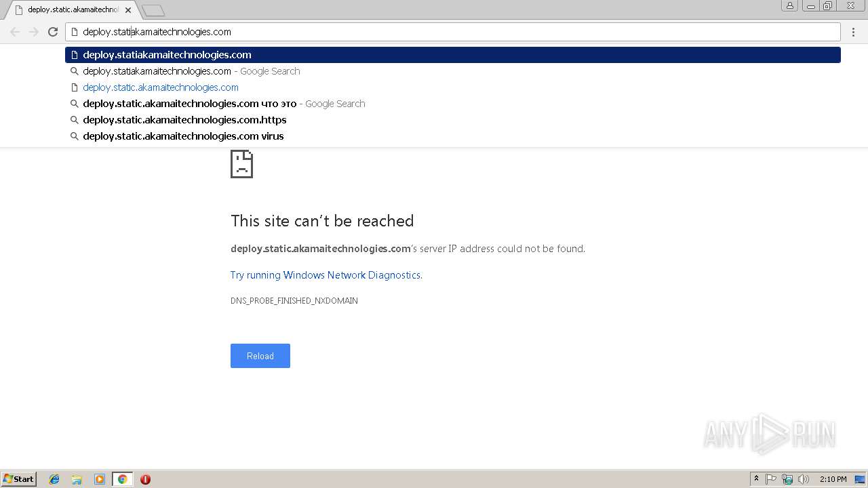Image resolution: width=868 pixels, height=488 pixels.
Task: Select the 'что это' Google Search suggestion
Action: coord(453,104)
